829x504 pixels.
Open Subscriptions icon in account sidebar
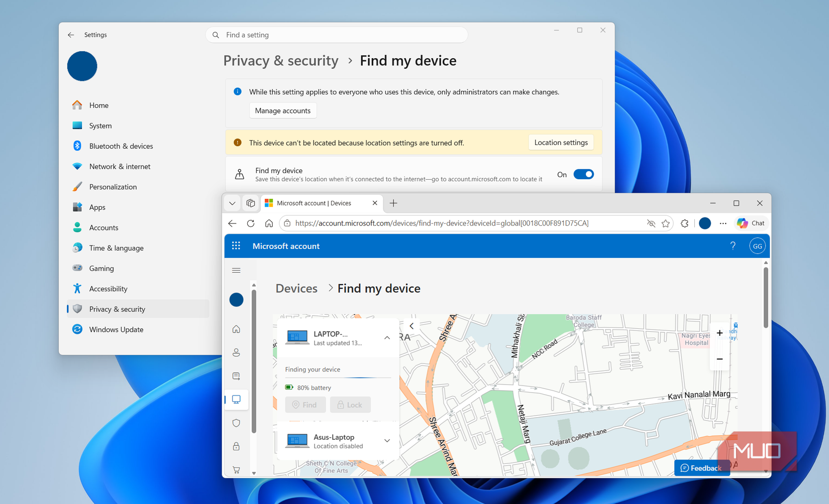[x=236, y=376]
